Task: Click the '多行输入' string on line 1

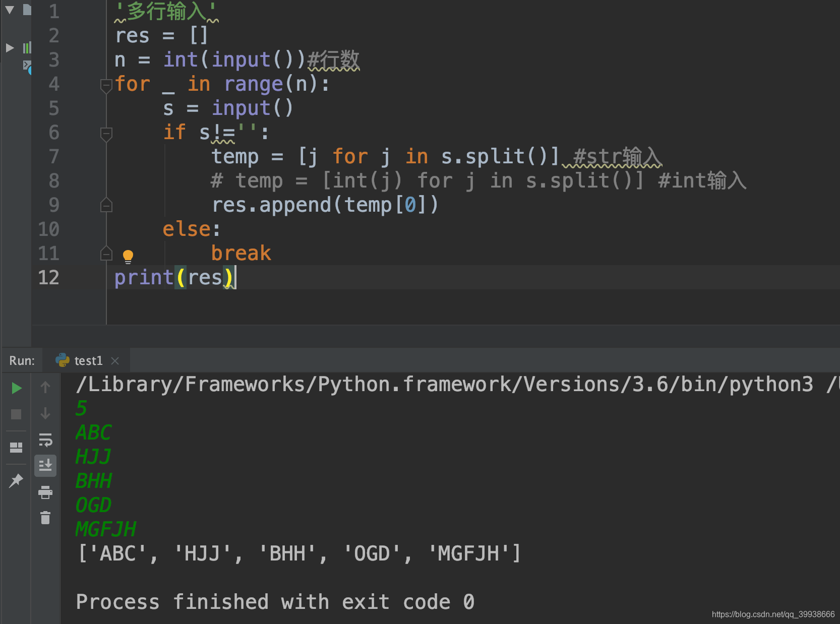Action: (166, 12)
